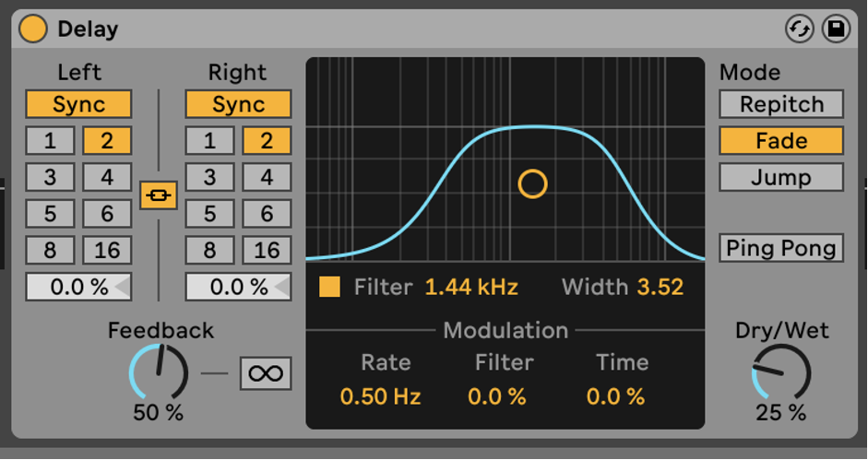Image resolution: width=868 pixels, height=460 pixels.
Task: Toggle the stereo link button between channels
Action: (x=159, y=195)
